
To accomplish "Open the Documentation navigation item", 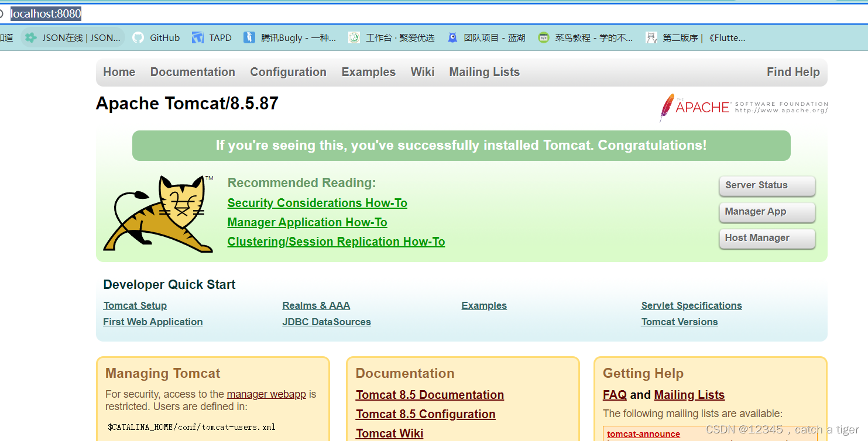I will [x=193, y=72].
